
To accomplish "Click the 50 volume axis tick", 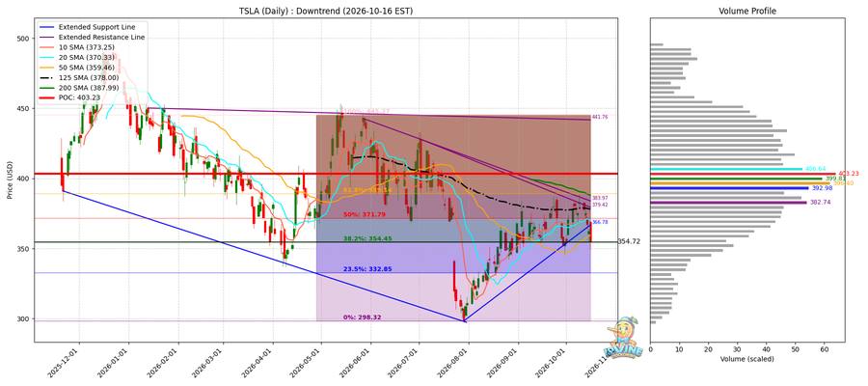I will [x=796, y=349].
